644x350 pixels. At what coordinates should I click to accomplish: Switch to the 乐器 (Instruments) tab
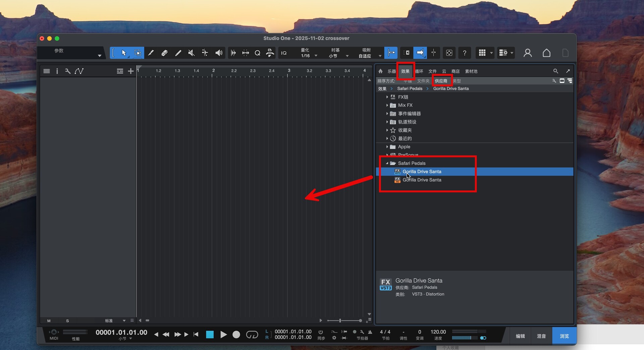pyautogui.click(x=391, y=71)
